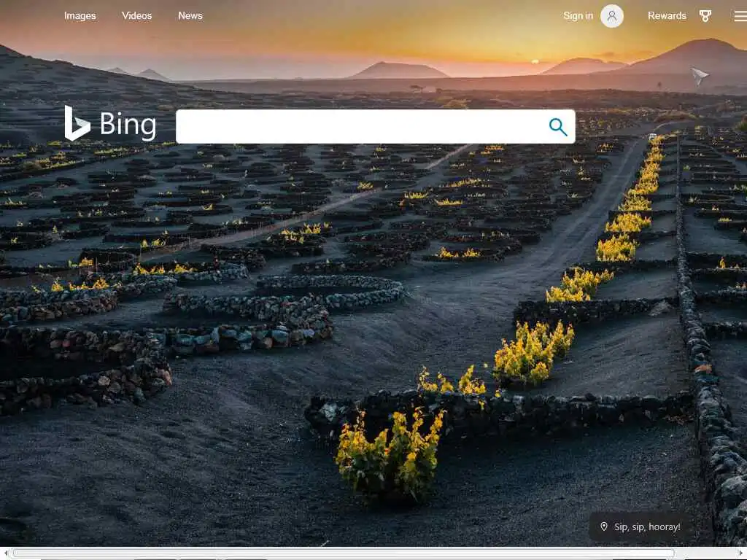
Task: Click the profile avatar icon
Action: coord(612,16)
